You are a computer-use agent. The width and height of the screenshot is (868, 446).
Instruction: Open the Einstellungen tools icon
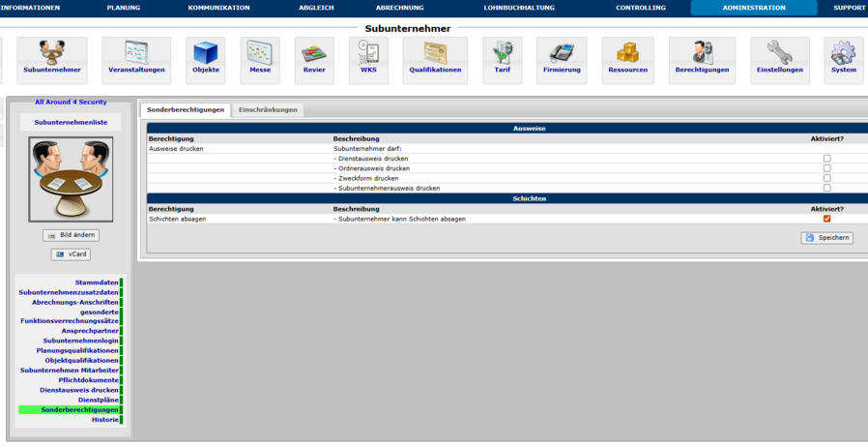780,60
